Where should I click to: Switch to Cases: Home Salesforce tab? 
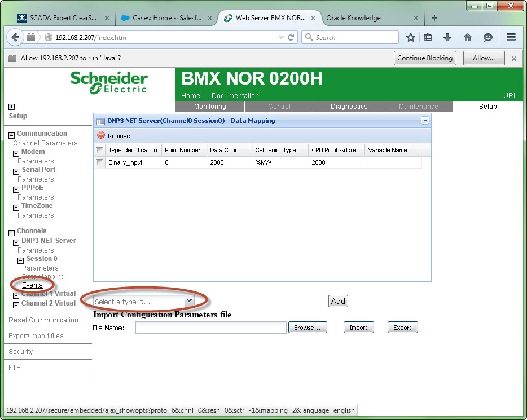click(x=167, y=18)
